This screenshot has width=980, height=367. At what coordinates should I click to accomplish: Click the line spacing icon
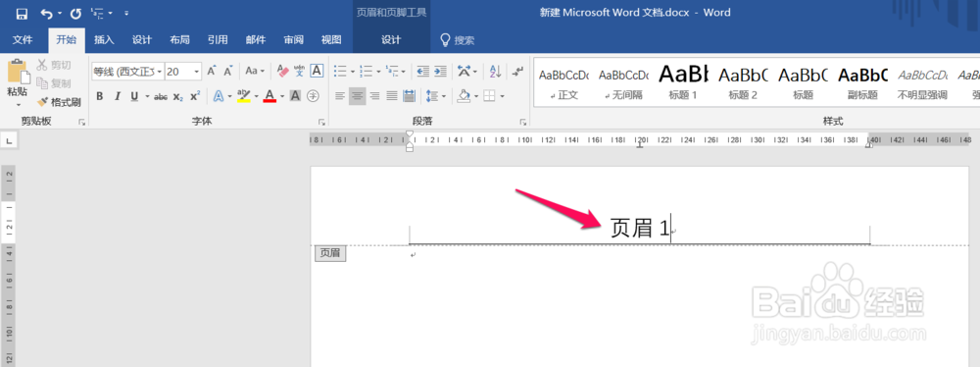click(x=432, y=96)
